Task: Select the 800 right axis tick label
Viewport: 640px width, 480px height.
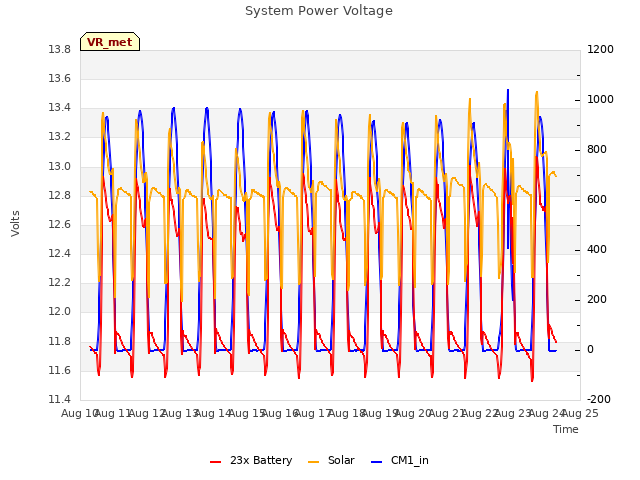Action: coord(597,150)
